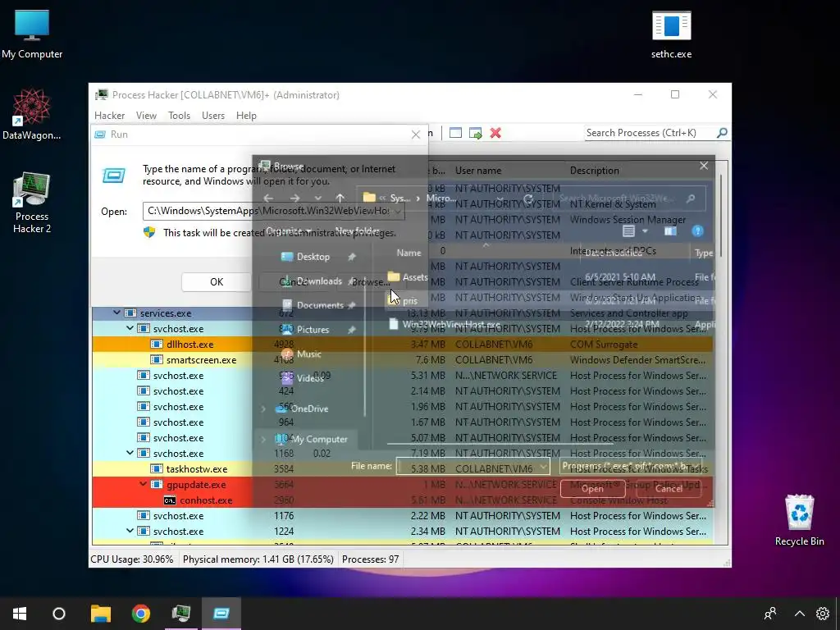Select the conhost.exe process row
The width and height of the screenshot is (840, 630).
[402, 500]
